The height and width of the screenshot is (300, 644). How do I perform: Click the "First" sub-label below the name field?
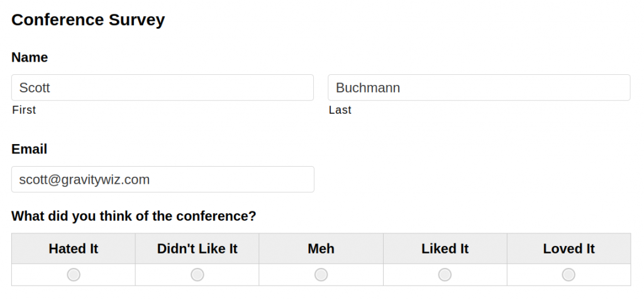[24, 111]
